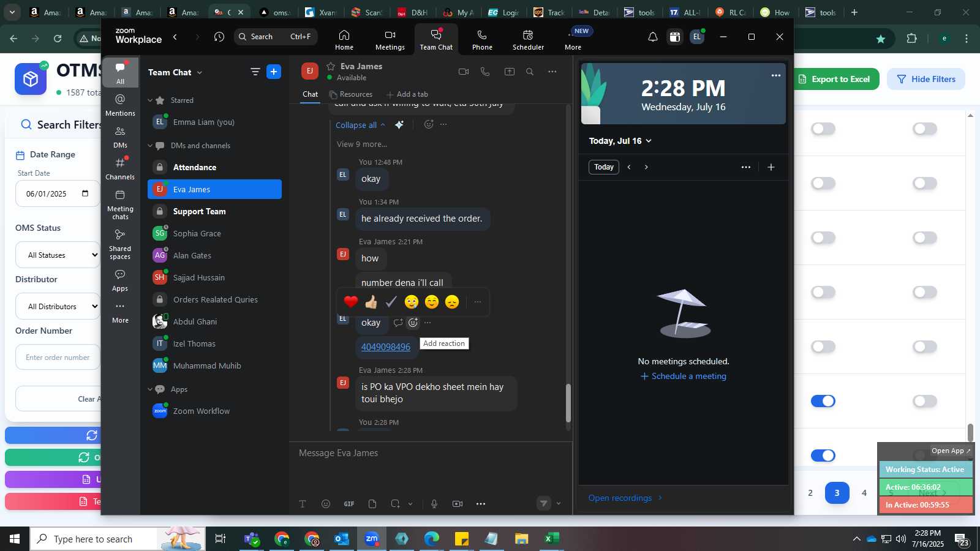Open text formatting in composer
980x551 pixels.
coord(303,504)
